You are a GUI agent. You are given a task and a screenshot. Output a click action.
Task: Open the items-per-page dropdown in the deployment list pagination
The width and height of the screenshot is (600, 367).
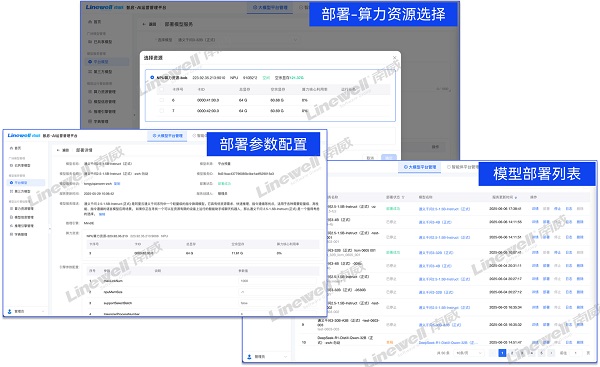point(469,353)
